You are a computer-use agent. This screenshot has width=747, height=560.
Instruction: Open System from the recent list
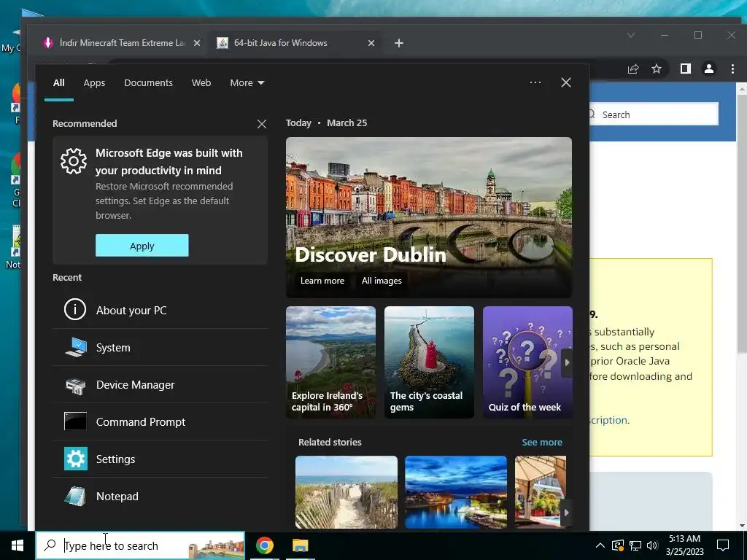click(x=160, y=347)
